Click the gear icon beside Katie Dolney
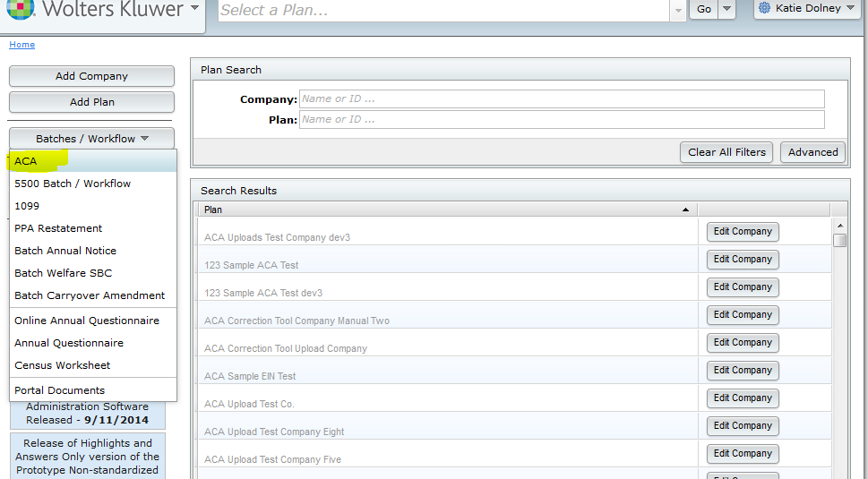Viewport: 868px width, 479px height. (x=764, y=8)
